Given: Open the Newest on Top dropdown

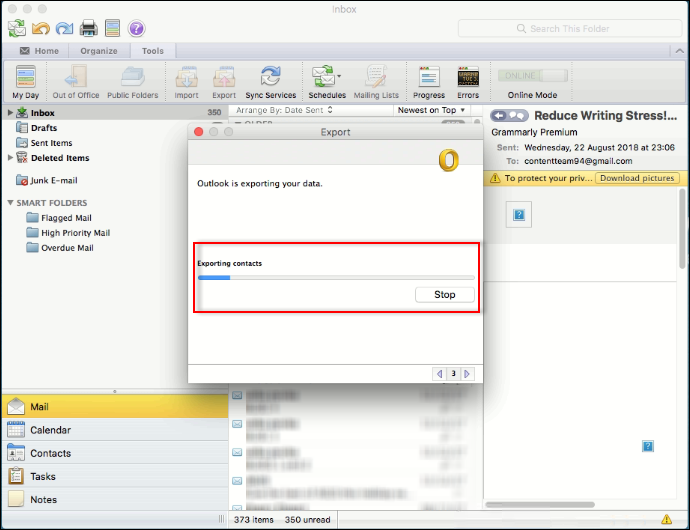Looking at the screenshot, I should (431, 110).
